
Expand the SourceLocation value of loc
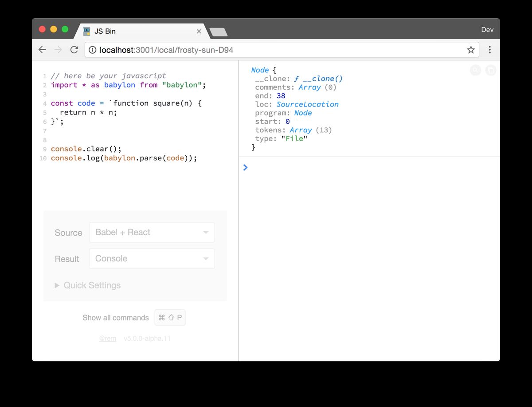[308, 104]
